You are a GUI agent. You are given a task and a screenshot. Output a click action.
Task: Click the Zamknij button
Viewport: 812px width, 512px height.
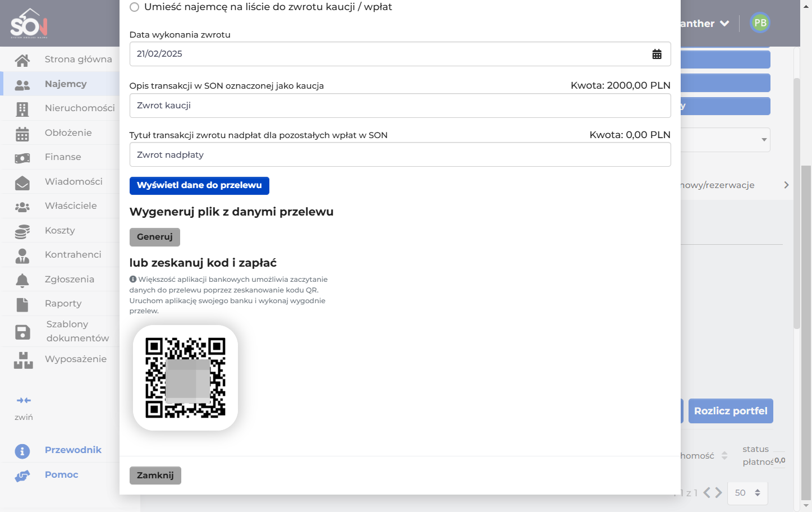pos(155,476)
